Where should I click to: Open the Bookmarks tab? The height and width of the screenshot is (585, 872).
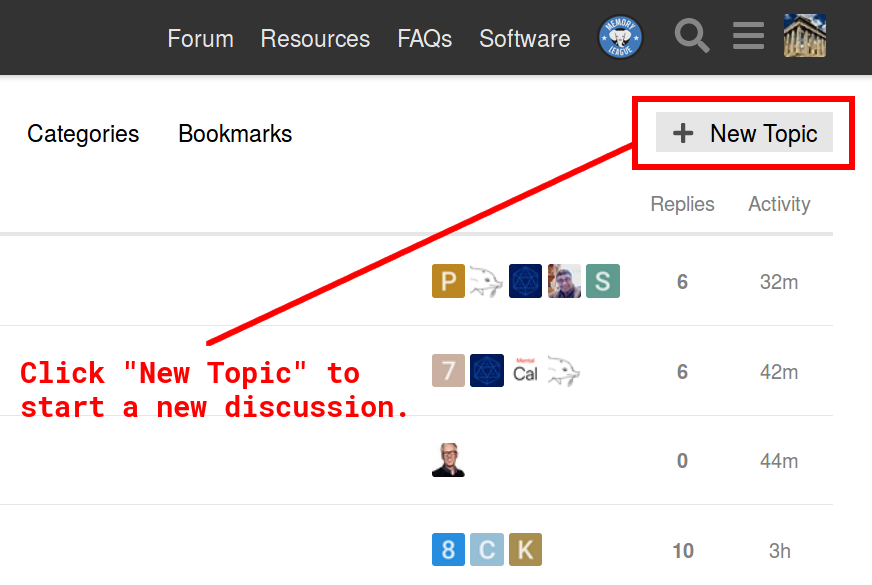point(234,133)
